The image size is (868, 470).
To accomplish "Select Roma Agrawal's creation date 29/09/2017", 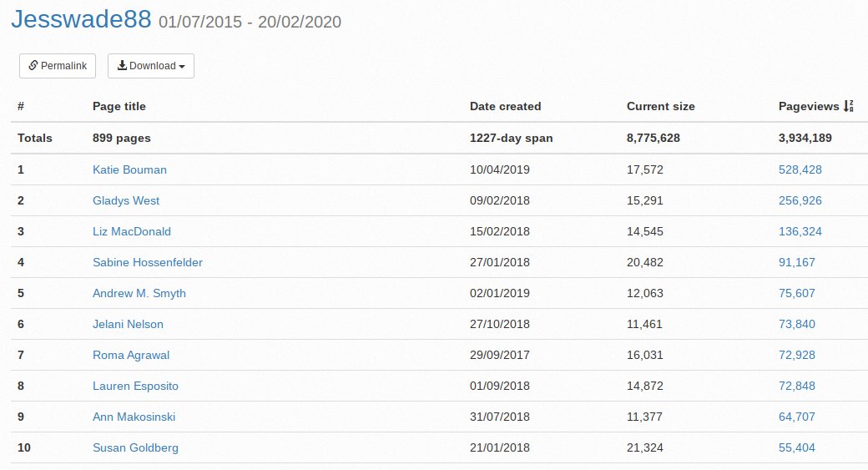I will point(500,356).
